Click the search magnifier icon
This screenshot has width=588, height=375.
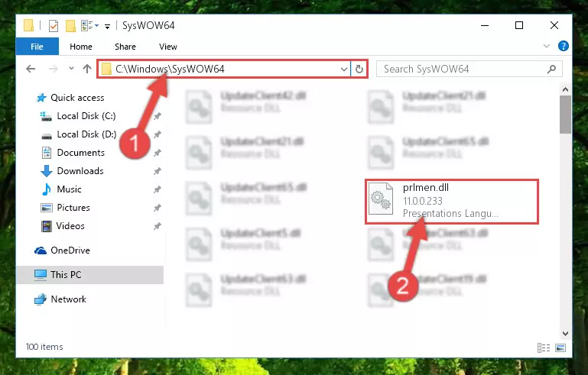pyautogui.click(x=551, y=69)
